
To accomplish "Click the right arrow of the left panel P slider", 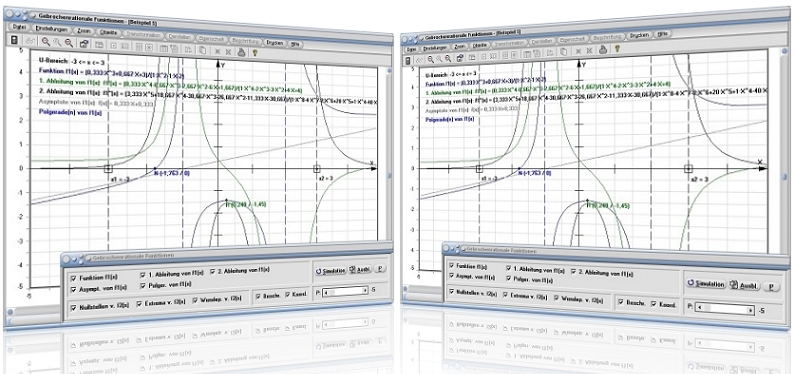I will pyautogui.click(x=365, y=290).
